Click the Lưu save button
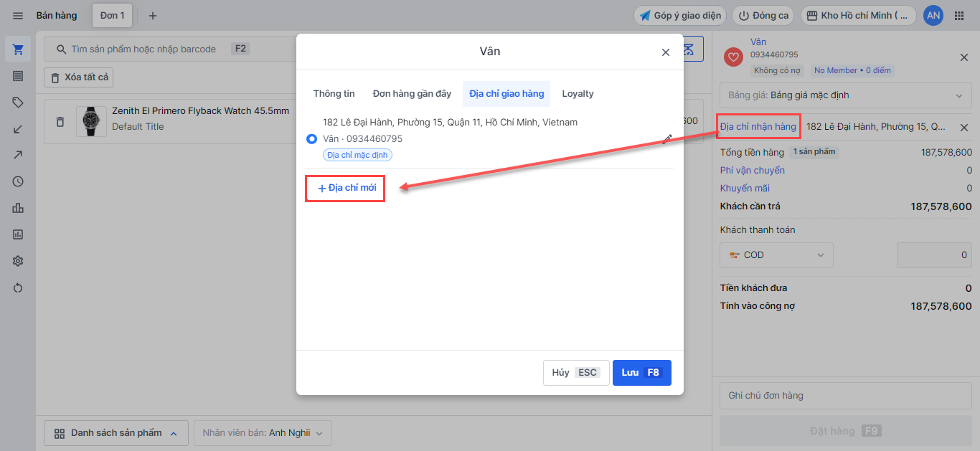This screenshot has width=980, height=451. tap(641, 373)
